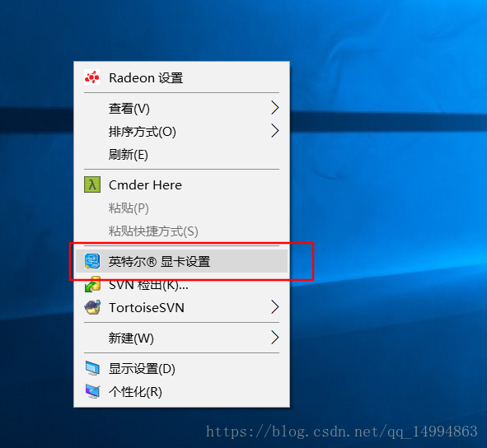This screenshot has height=448, width=487.
Task: Click the Radeon settings red icon
Action: [x=92, y=77]
